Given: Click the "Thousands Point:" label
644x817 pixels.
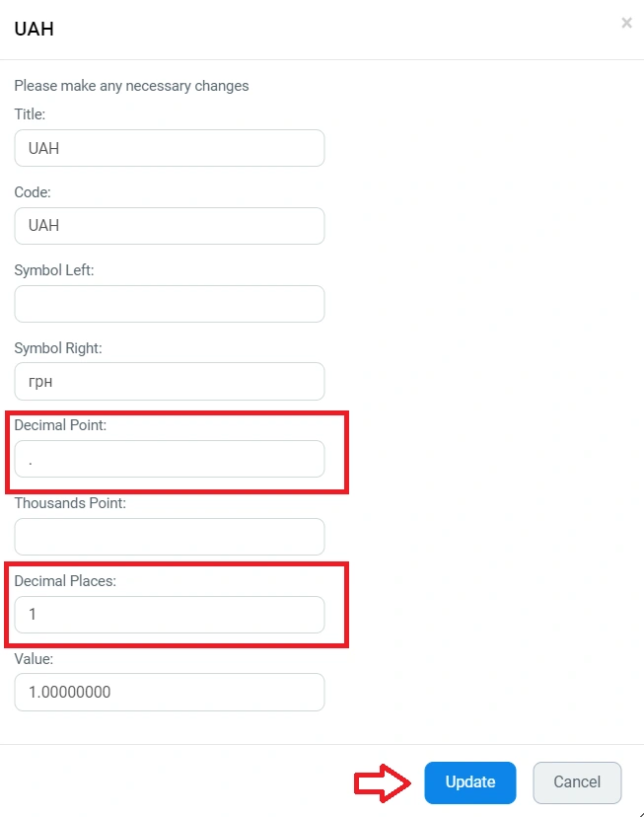Looking at the screenshot, I should pyautogui.click(x=70, y=503).
